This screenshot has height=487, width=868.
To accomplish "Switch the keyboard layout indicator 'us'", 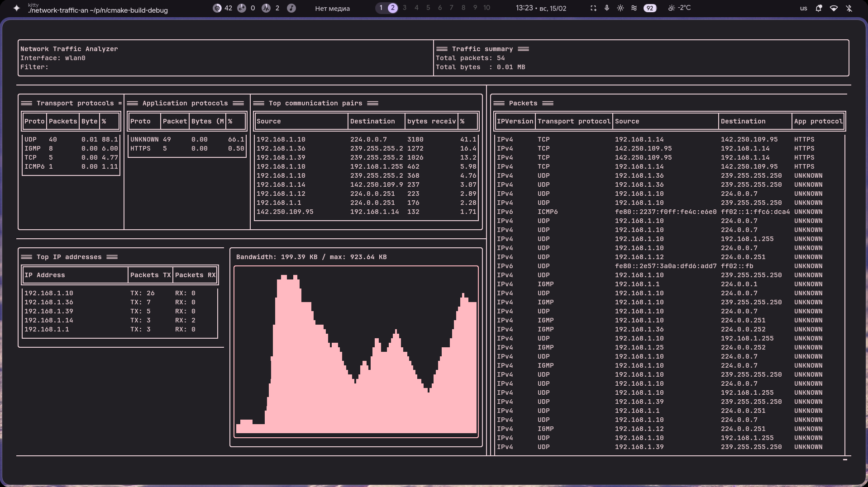I will pyautogui.click(x=804, y=8).
